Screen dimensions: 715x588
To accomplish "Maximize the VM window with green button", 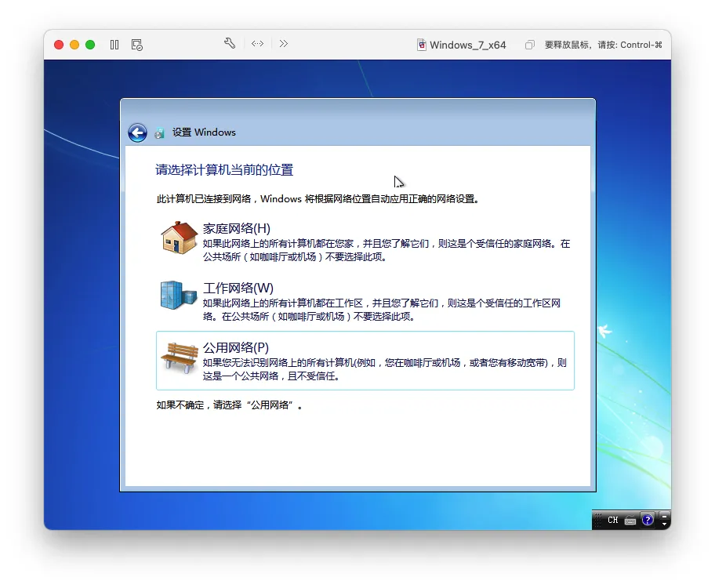I will (90, 45).
